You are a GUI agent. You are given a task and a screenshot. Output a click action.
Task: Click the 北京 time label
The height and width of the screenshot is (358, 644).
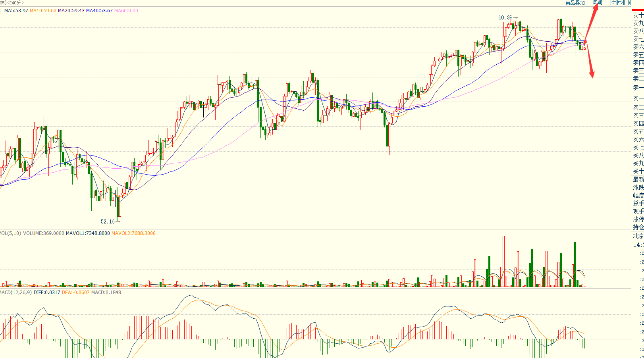[638, 236]
